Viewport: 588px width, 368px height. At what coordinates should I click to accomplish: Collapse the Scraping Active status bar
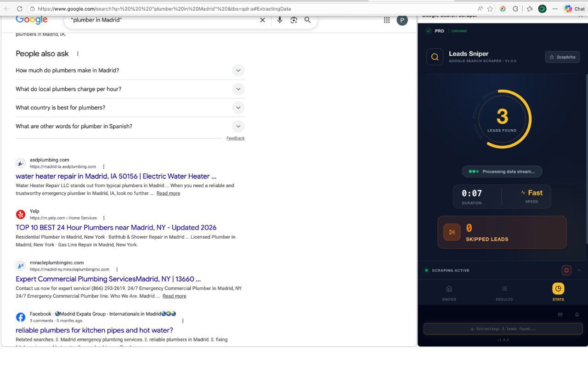(x=579, y=270)
